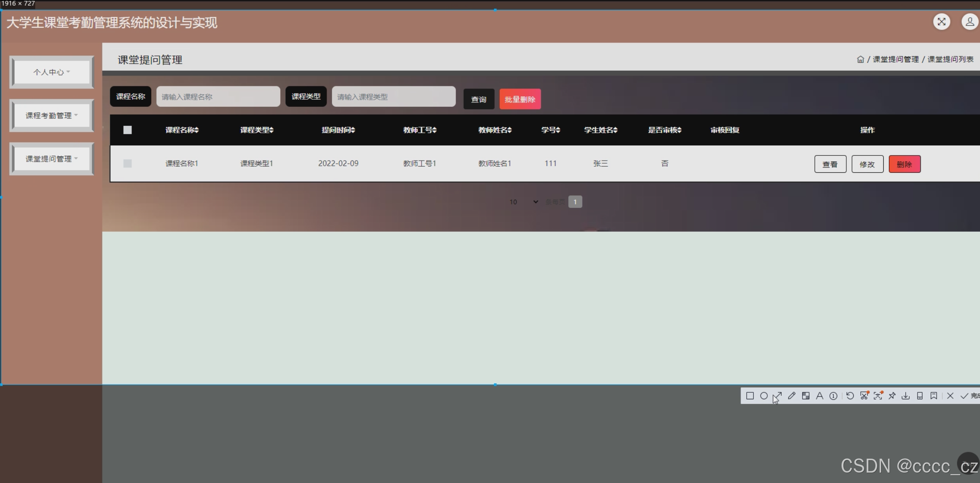Viewport: 980px width, 483px height.
Task: Click 课堂提问管理 in the breadcrumb
Action: [x=895, y=59]
